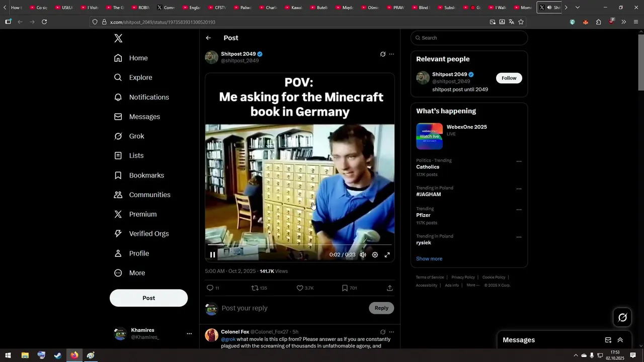
Task: Toggle video fullscreen
Action: pyautogui.click(x=387, y=255)
